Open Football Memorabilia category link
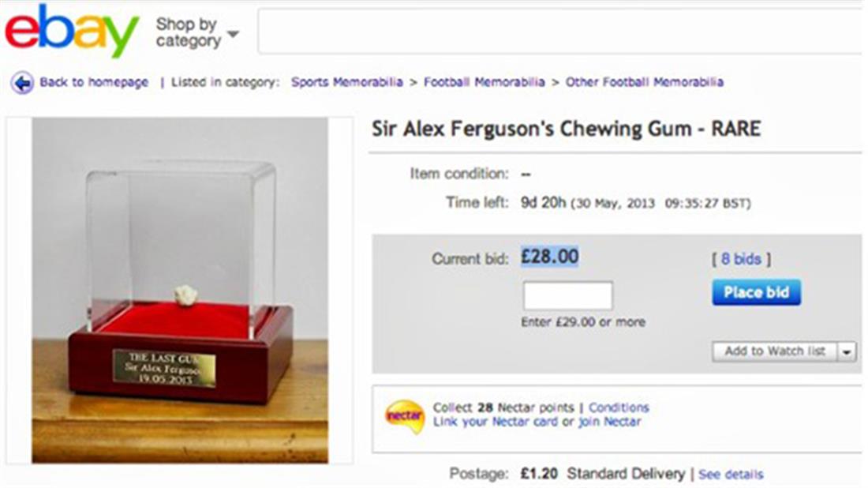Screen dimensions: 868x488 click(484, 82)
